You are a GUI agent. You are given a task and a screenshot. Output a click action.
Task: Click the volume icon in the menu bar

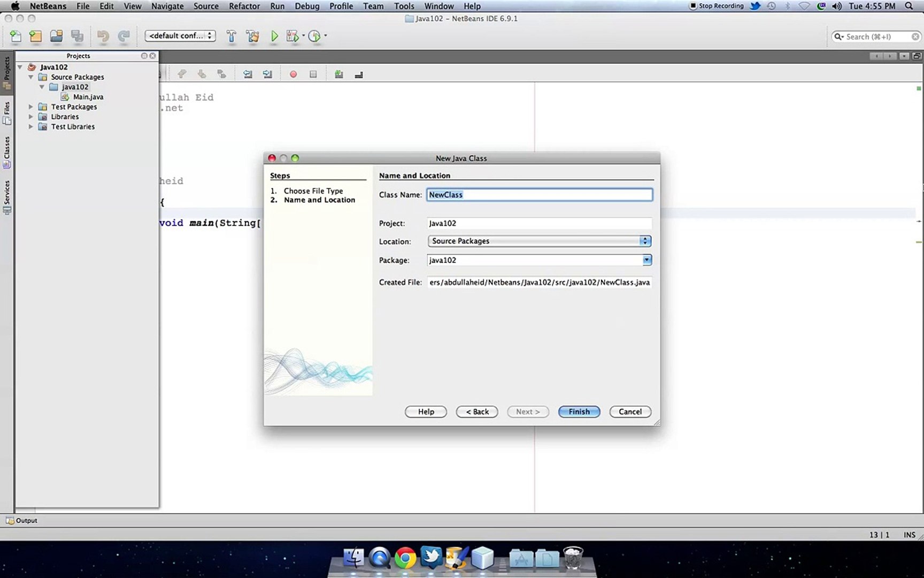click(x=837, y=6)
